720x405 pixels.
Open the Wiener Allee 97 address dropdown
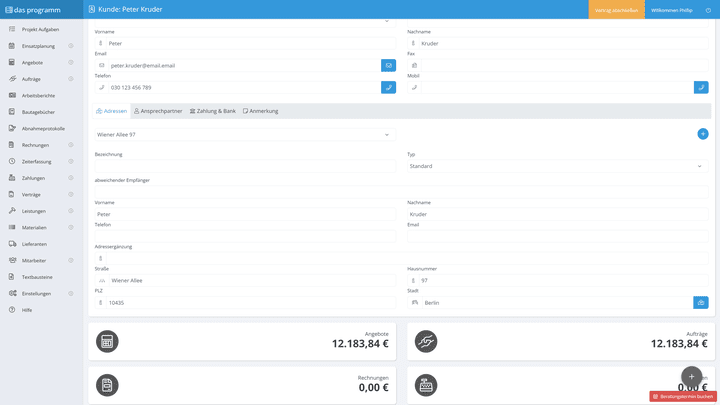[244, 134]
